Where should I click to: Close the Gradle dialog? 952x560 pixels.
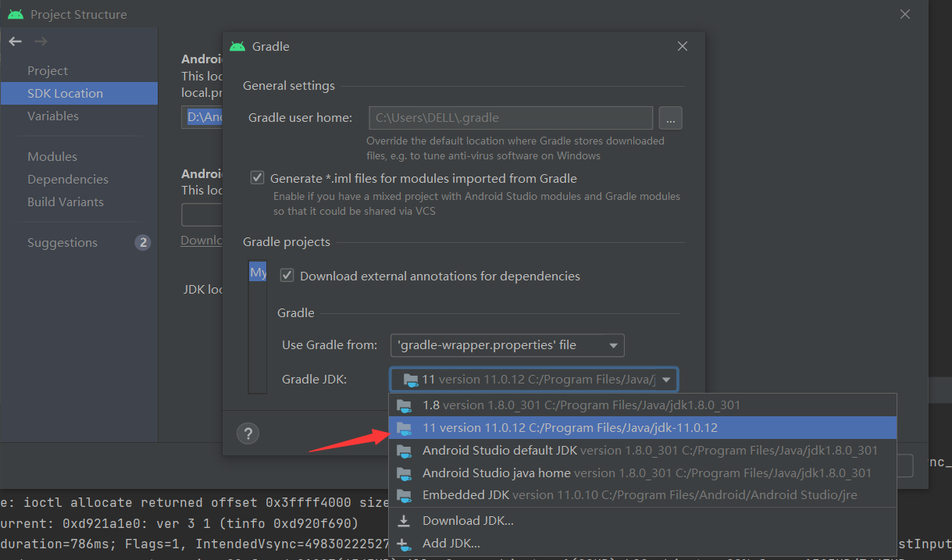(x=683, y=47)
